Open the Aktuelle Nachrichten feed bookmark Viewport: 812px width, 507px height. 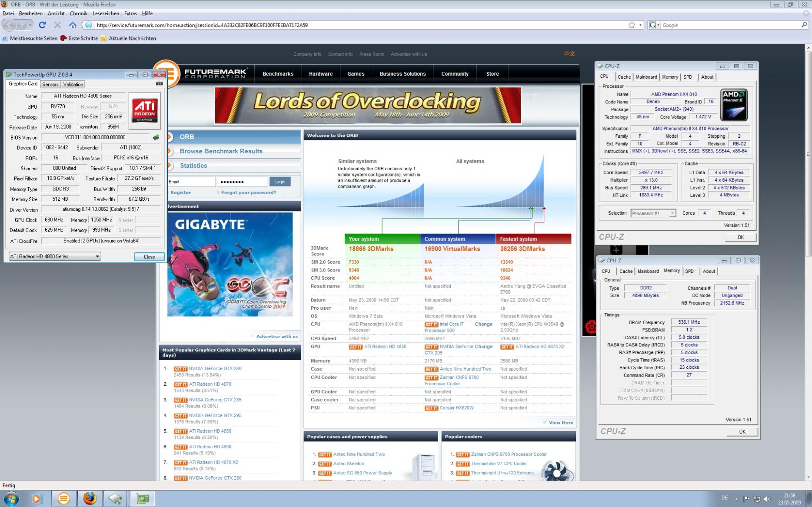coord(128,38)
